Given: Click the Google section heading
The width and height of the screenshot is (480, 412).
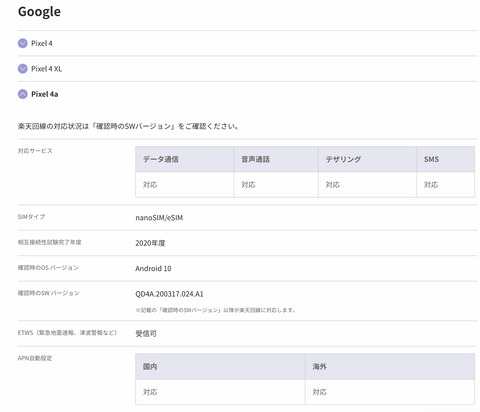Looking at the screenshot, I should [x=39, y=12].
